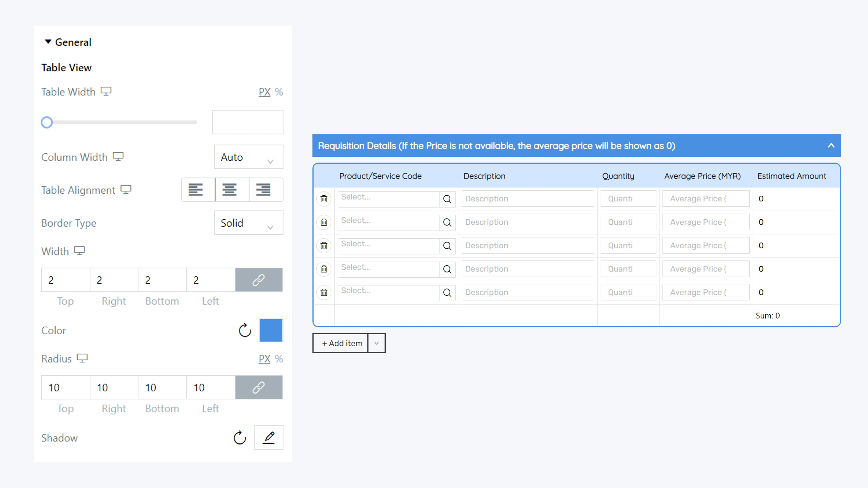Open the blue border color swatch
Image resolution: width=868 pixels, height=488 pixels.
[x=271, y=330]
